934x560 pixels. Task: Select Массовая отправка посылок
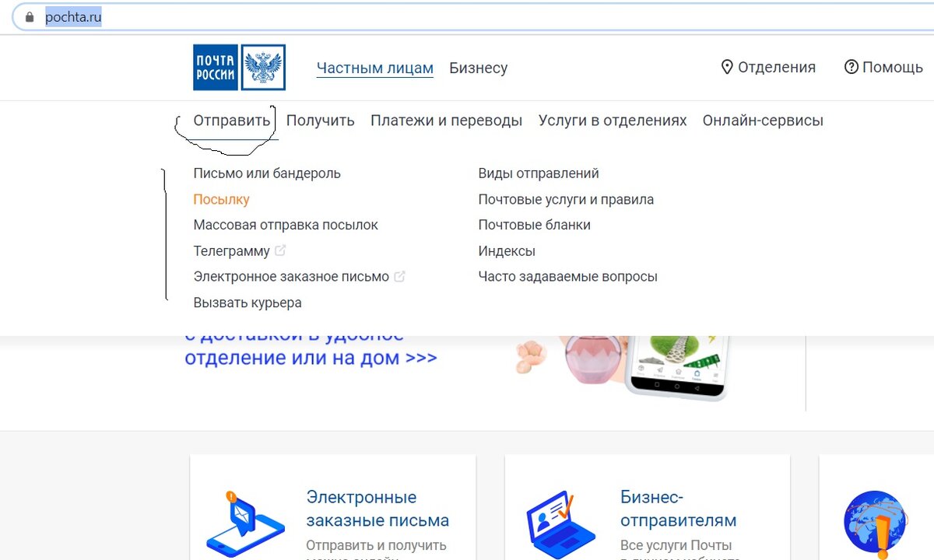click(x=286, y=225)
